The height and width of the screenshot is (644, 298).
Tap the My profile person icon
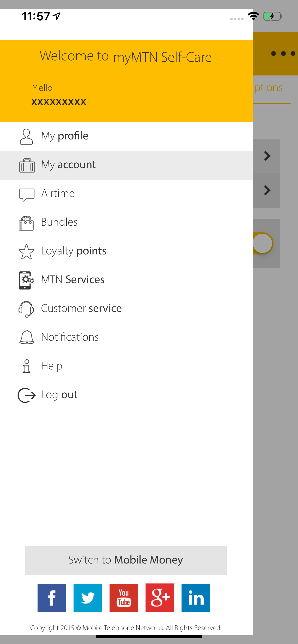tap(26, 137)
